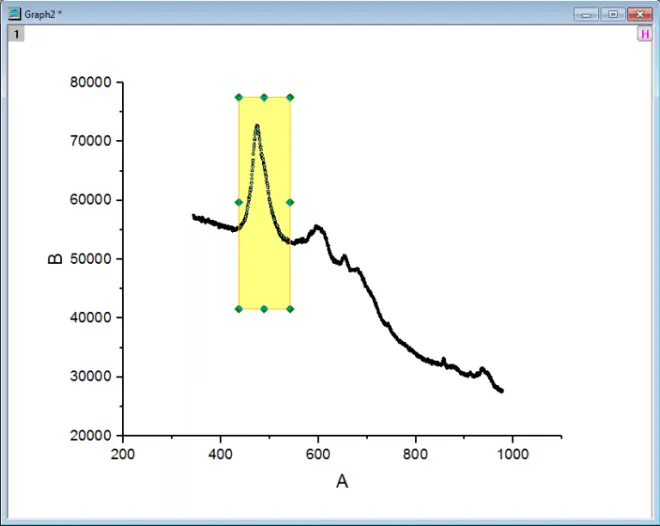Click X axis tick label 1000
This screenshot has height=526, width=660.
(513, 454)
